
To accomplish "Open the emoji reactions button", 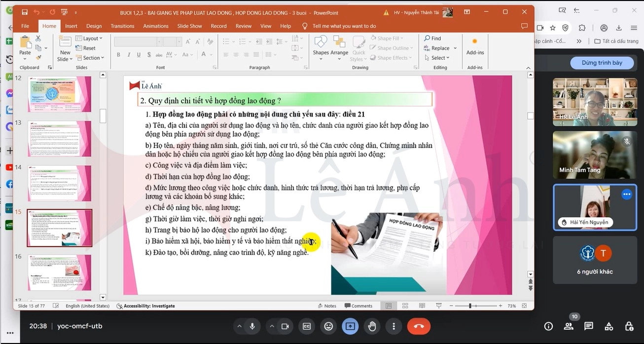I will click(x=328, y=326).
